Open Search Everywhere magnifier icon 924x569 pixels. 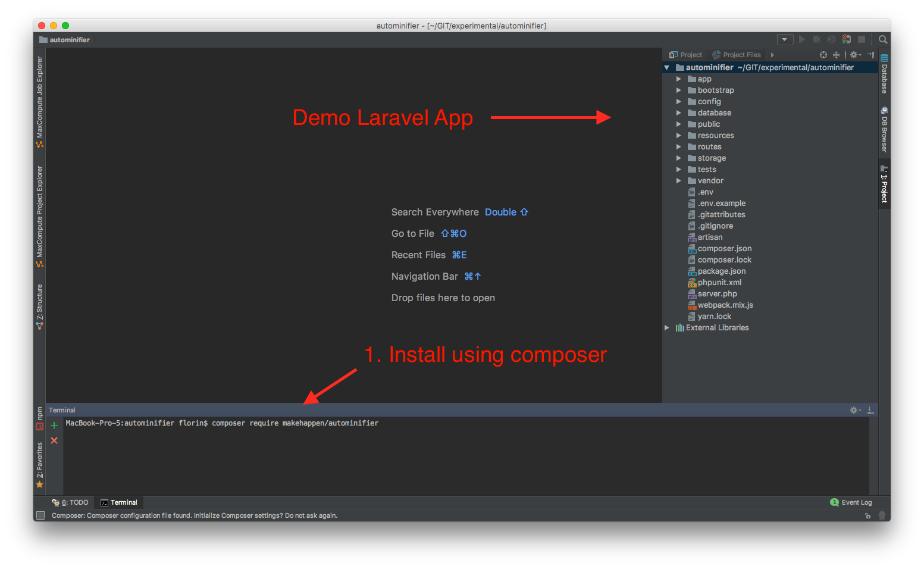pyautogui.click(x=883, y=39)
